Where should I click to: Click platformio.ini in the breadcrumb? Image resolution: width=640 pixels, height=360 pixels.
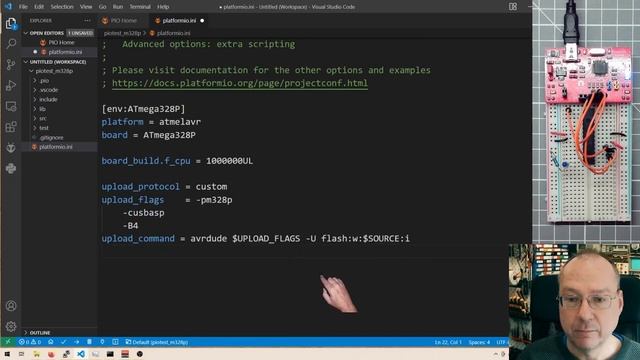[x=173, y=33]
